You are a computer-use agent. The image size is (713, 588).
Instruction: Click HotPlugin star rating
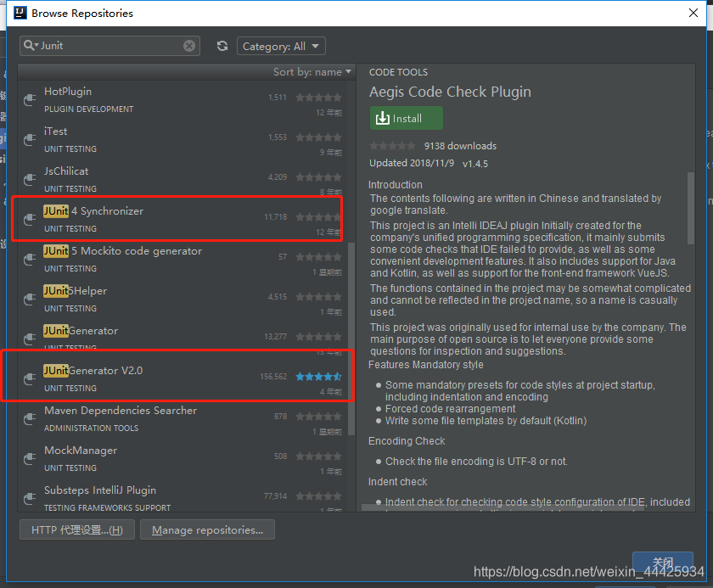tap(318, 98)
